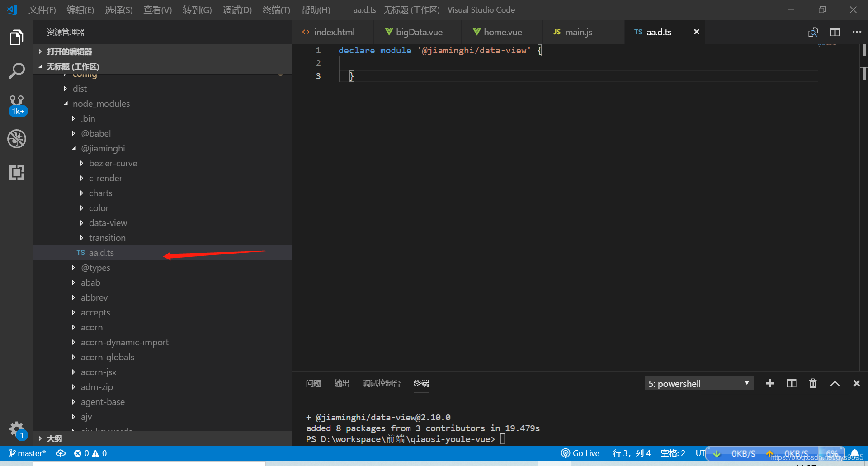
Task: Click the minimap at editor's right edge
Action: click(x=839, y=207)
